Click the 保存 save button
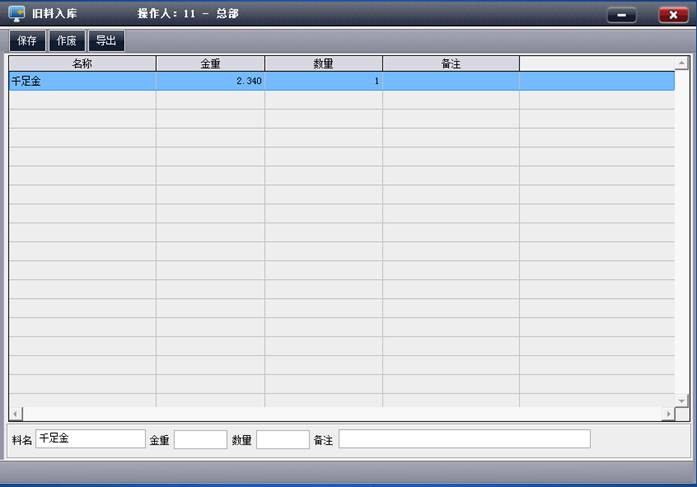 tap(27, 41)
